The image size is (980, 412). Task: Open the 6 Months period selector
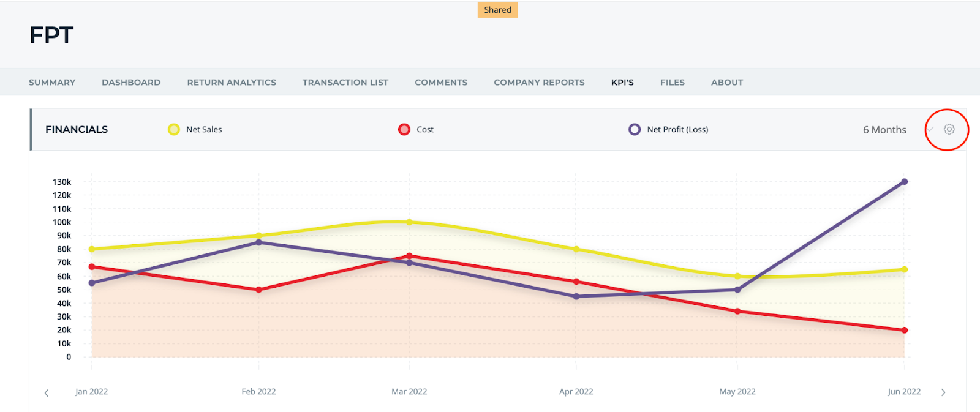point(884,130)
